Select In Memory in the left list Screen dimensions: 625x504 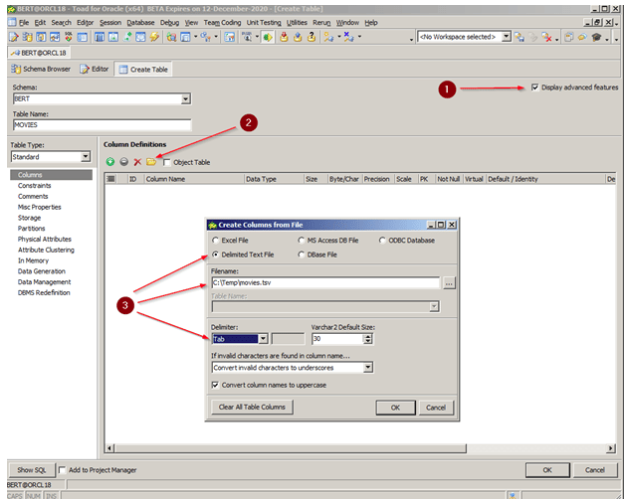click(x=33, y=260)
